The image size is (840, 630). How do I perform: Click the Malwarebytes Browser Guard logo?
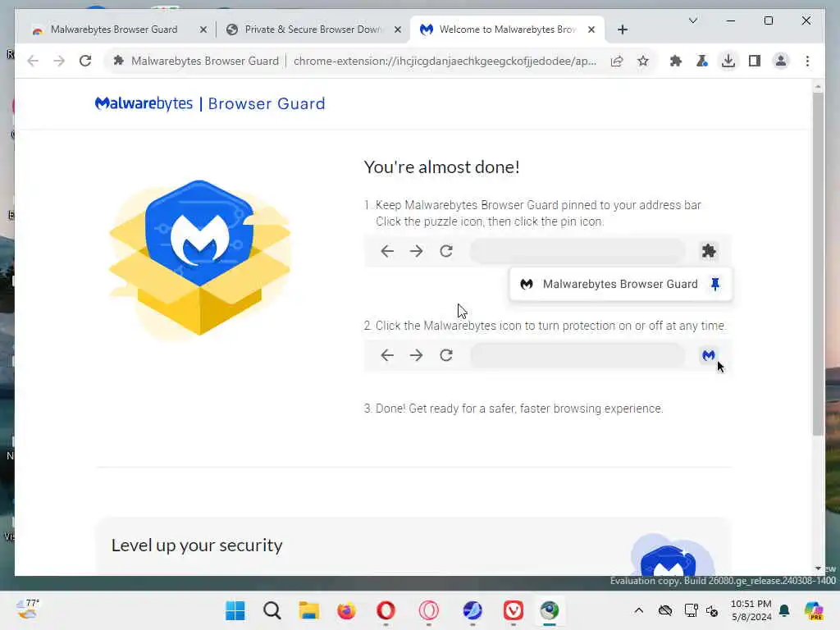(210, 103)
